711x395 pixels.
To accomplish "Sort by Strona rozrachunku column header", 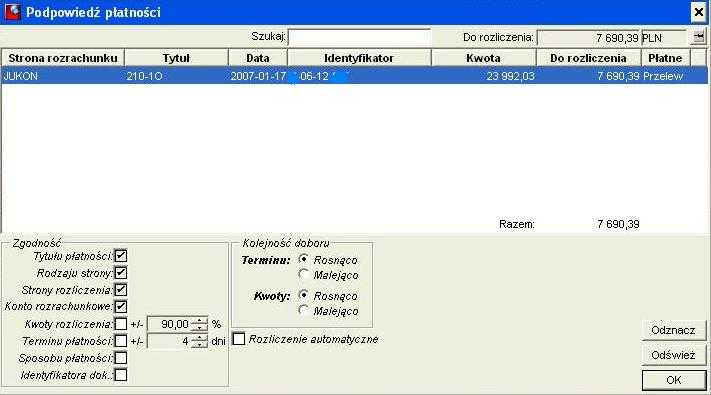I will [63, 58].
